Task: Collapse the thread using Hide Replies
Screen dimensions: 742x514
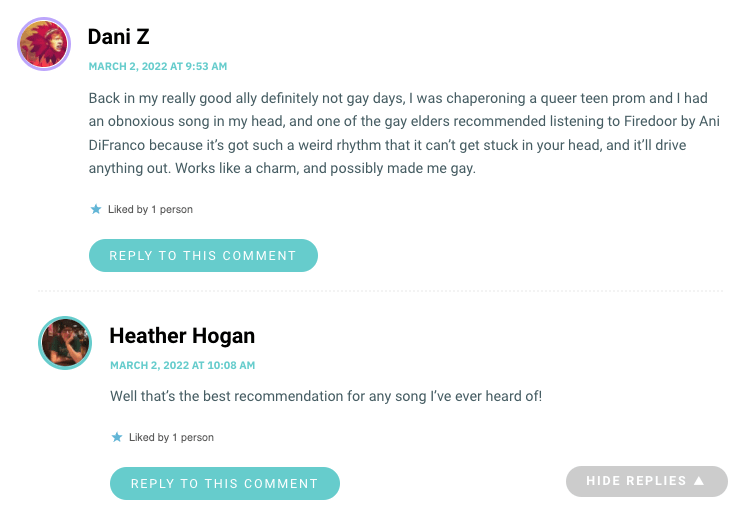Action: [646, 481]
